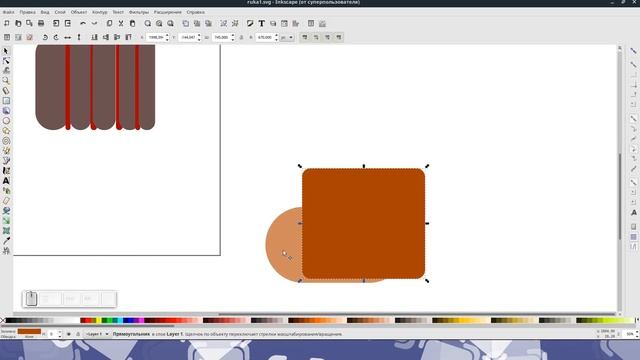Click the New document icon

coord(7,24)
